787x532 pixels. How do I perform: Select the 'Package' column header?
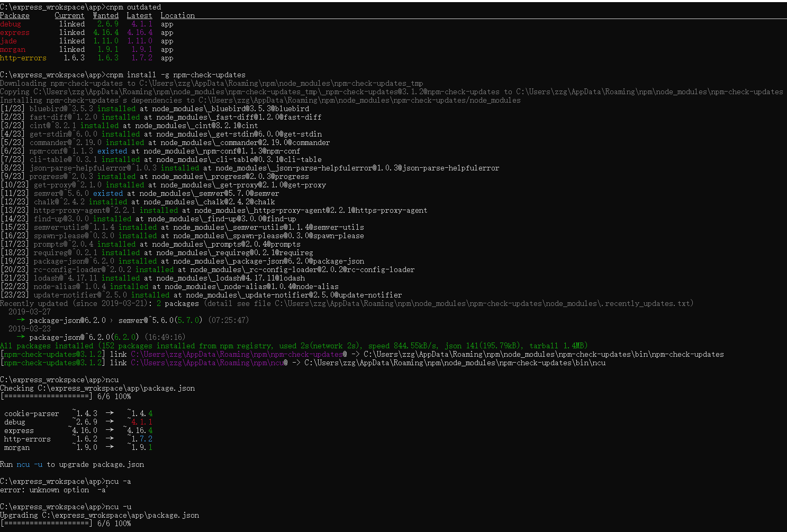15,15
